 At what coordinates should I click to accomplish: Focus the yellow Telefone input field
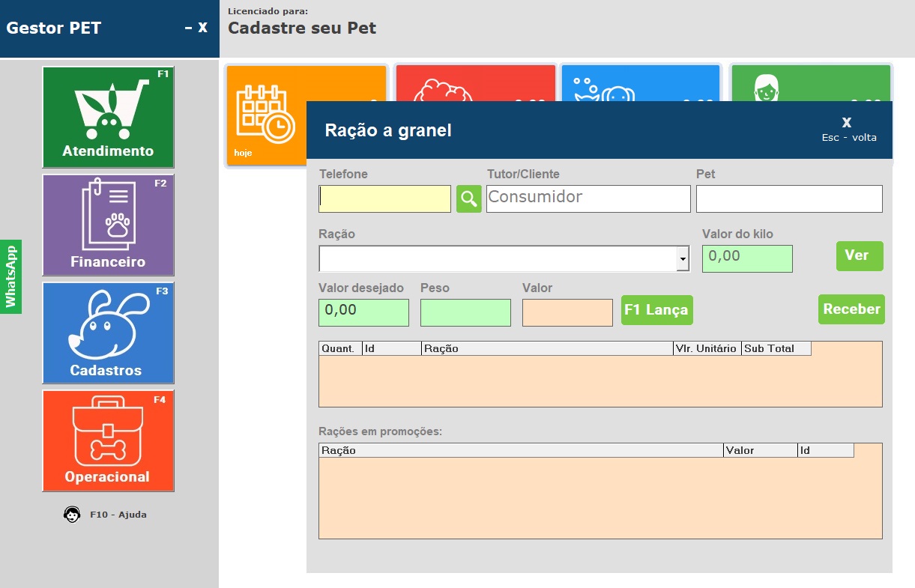coord(385,199)
